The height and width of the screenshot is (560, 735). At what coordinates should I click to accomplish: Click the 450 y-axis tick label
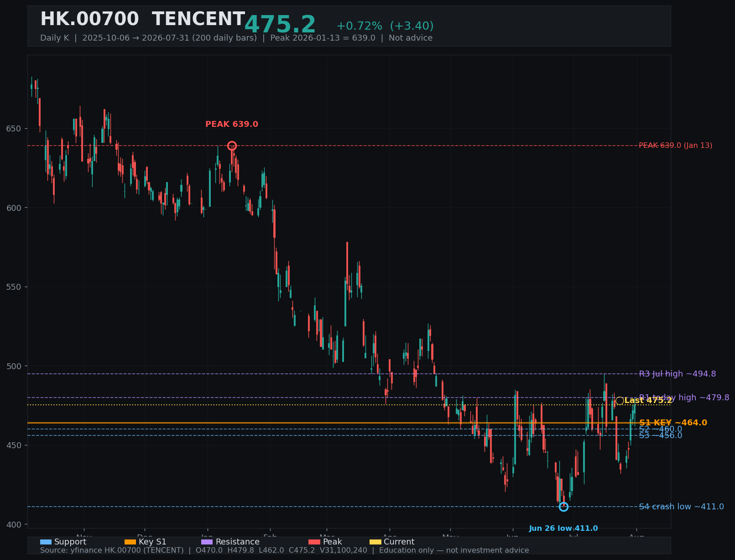point(14,445)
